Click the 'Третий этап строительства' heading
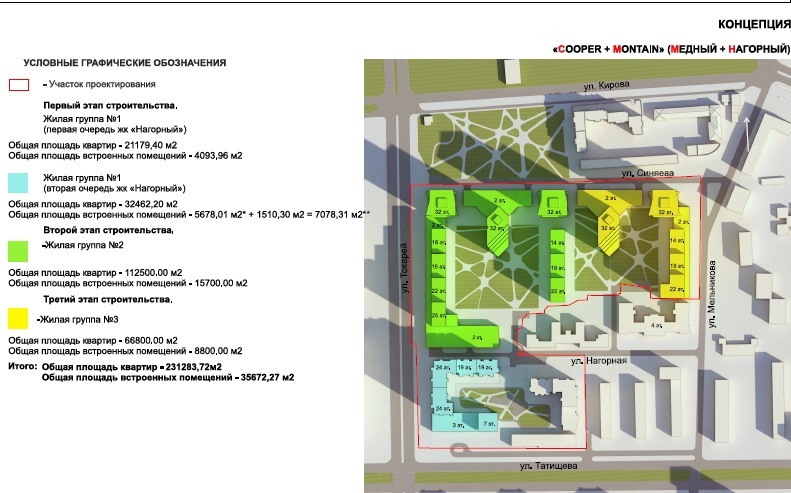Image resolution: width=791 pixels, height=493 pixels. 107,299
